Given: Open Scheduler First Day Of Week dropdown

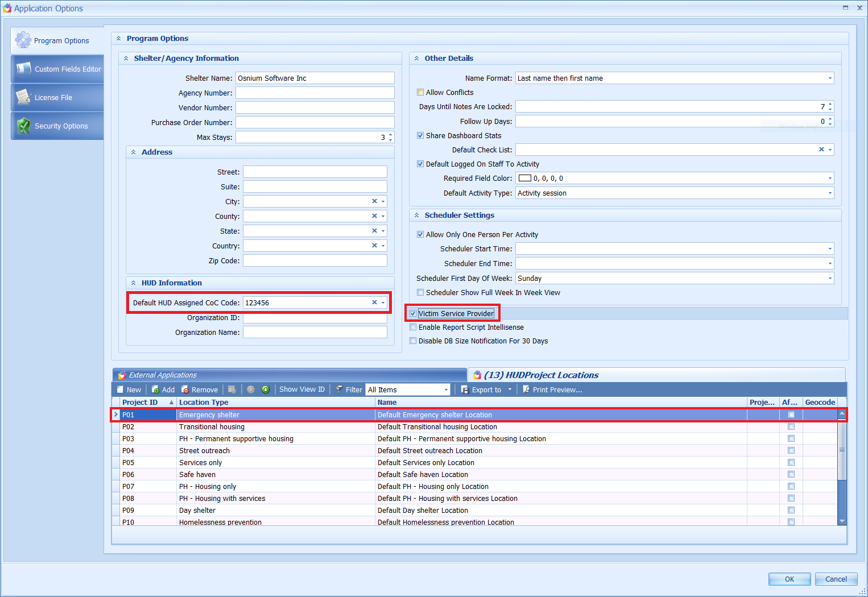Looking at the screenshot, I should pos(830,278).
